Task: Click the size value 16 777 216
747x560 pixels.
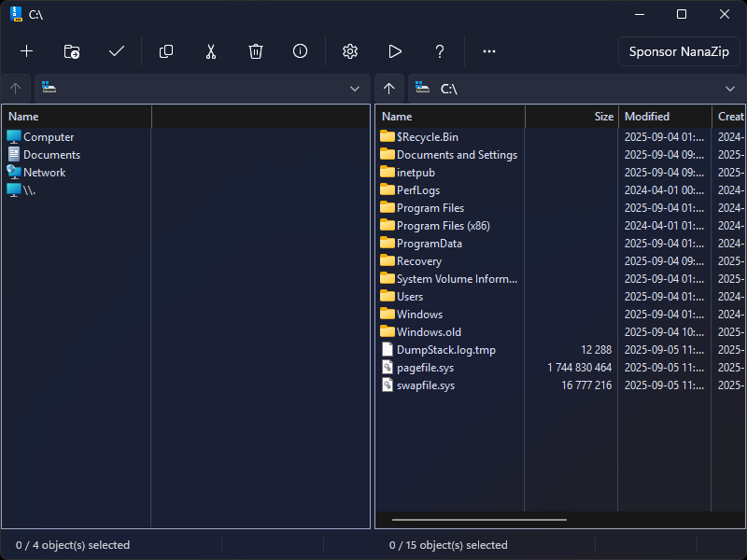Action: 586,385
